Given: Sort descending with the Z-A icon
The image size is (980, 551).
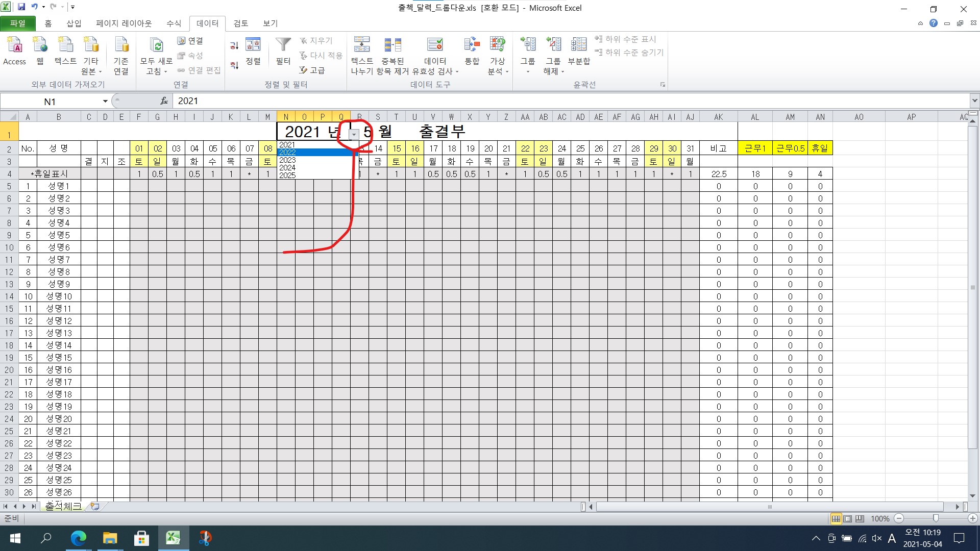Looking at the screenshot, I should click(x=234, y=65).
